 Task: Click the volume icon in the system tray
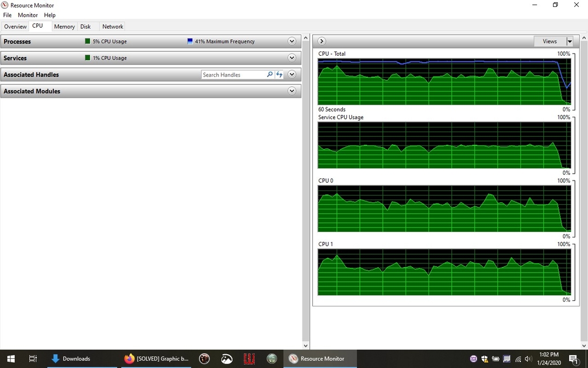coord(528,359)
